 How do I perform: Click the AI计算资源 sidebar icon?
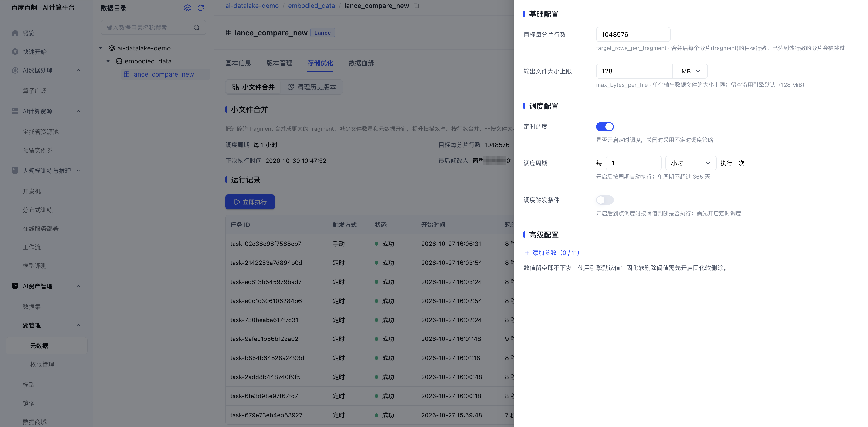[15, 111]
